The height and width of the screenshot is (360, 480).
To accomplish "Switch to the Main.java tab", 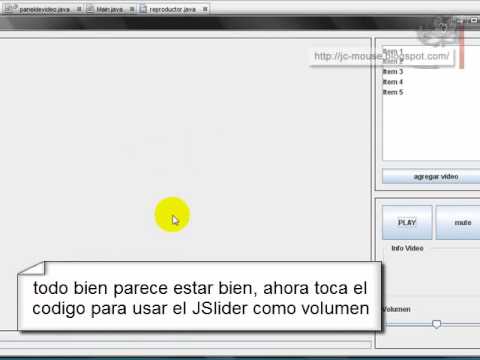I will pyautogui.click(x=111, y=9).
